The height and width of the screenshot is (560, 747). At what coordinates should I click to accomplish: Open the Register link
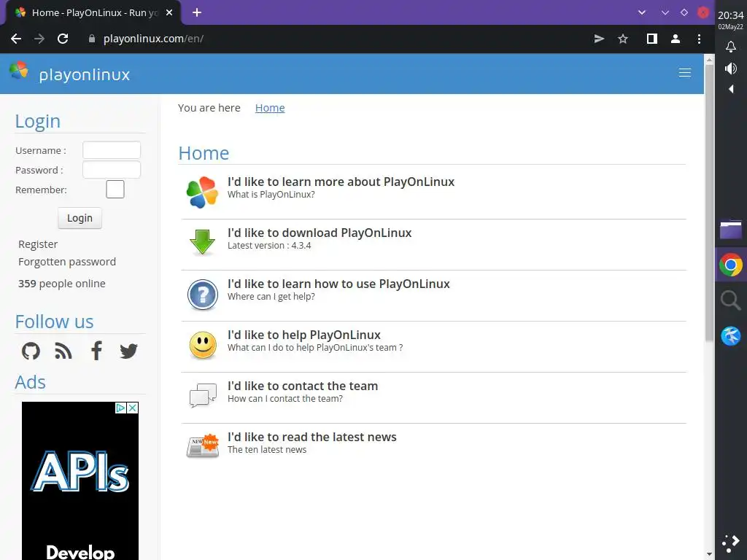tap(38, 244)
